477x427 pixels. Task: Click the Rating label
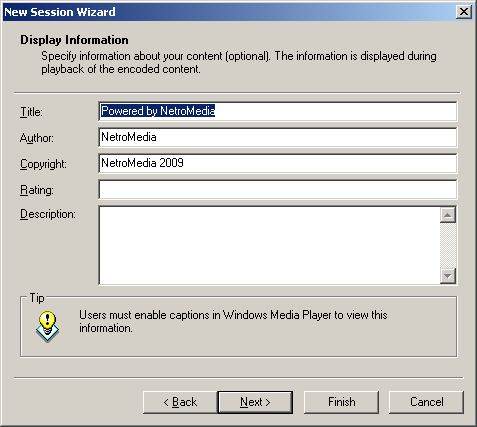click(37, 190)
